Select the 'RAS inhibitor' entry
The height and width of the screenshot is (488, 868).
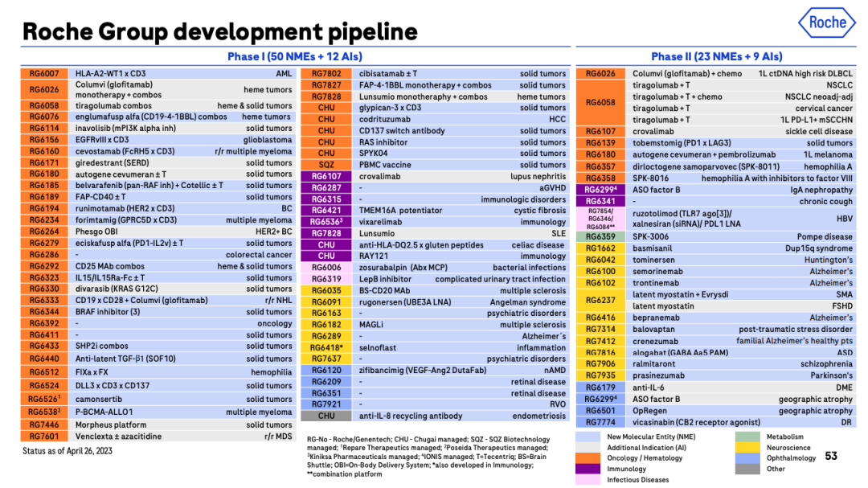click(383, 142)
